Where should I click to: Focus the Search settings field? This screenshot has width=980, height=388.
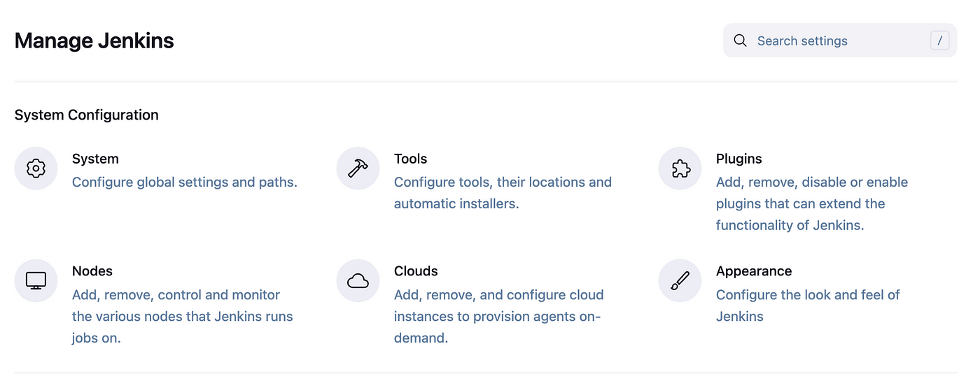840,41
